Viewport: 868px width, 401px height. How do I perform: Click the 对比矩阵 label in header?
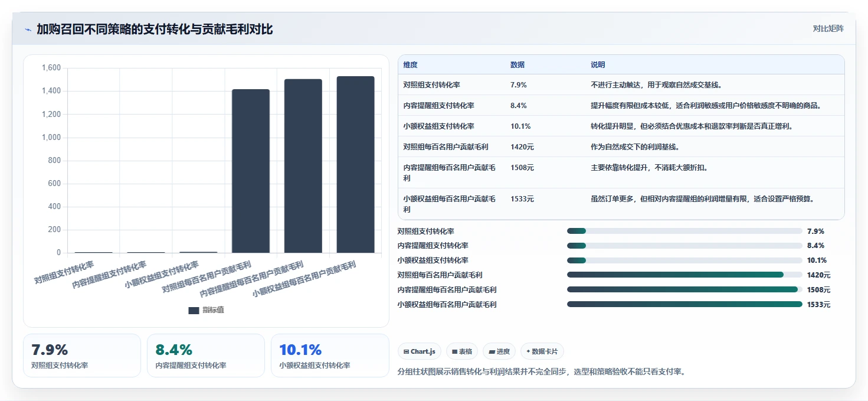point(828,28)
